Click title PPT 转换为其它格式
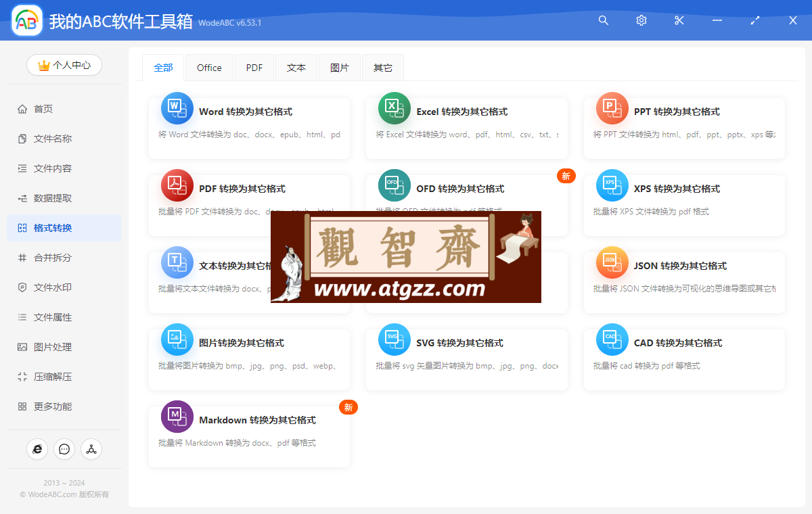This screenshot has height=514, width=812. pos(677,112)
